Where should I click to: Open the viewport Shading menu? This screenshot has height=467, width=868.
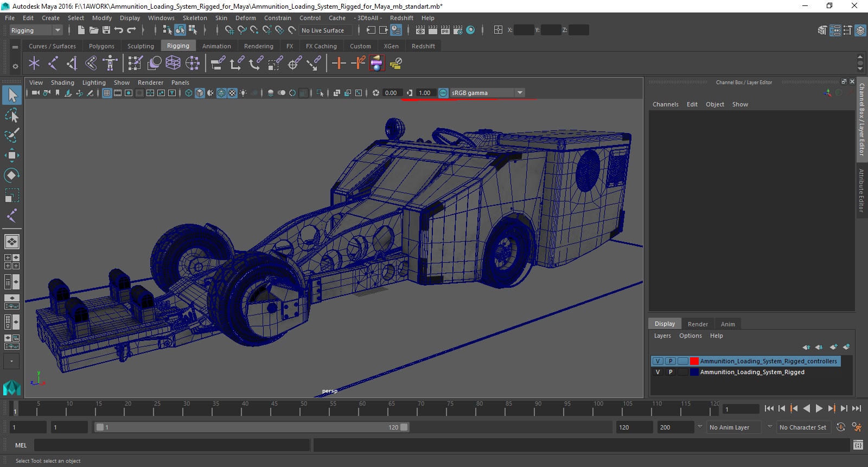click(x=62, y=83)
